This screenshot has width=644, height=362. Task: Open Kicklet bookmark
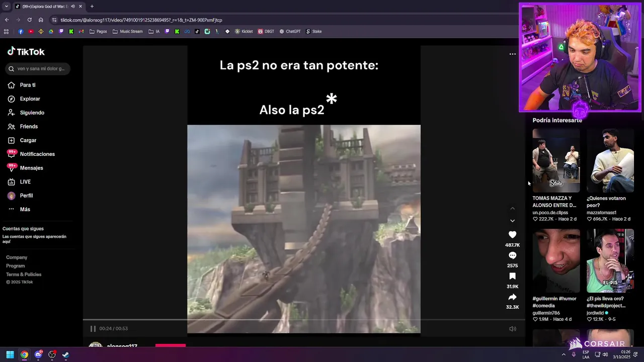pyautogui.click(x=244, y=31)
